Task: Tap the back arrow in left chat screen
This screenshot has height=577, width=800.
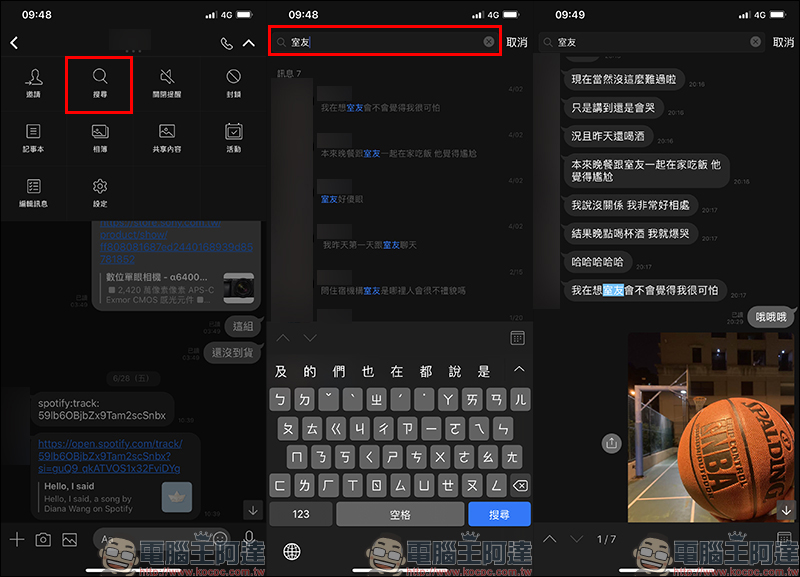Action: (x=14, y=43)
